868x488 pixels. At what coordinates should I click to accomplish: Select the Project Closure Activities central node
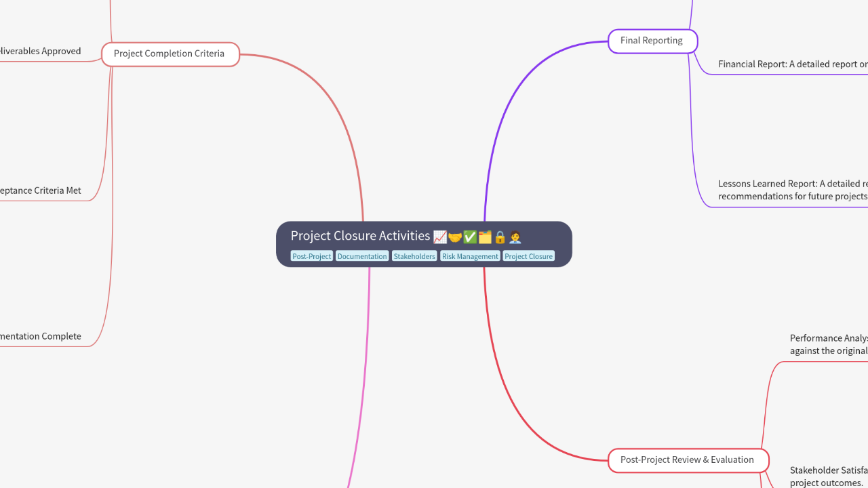coord(424,244)
